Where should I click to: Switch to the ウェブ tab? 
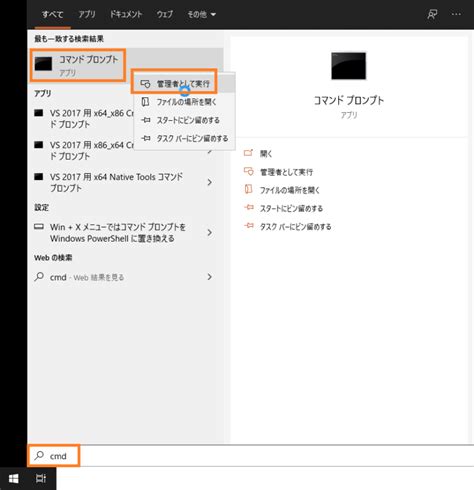tap(165, 14)
